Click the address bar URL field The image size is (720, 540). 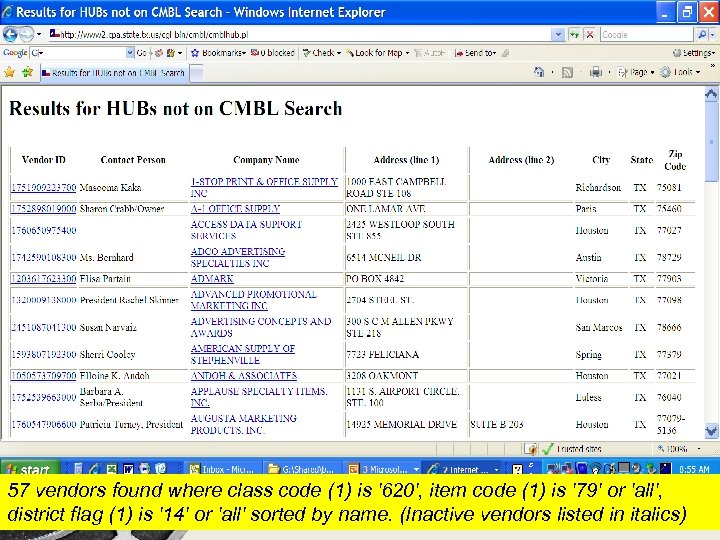(x=299, y=34)
